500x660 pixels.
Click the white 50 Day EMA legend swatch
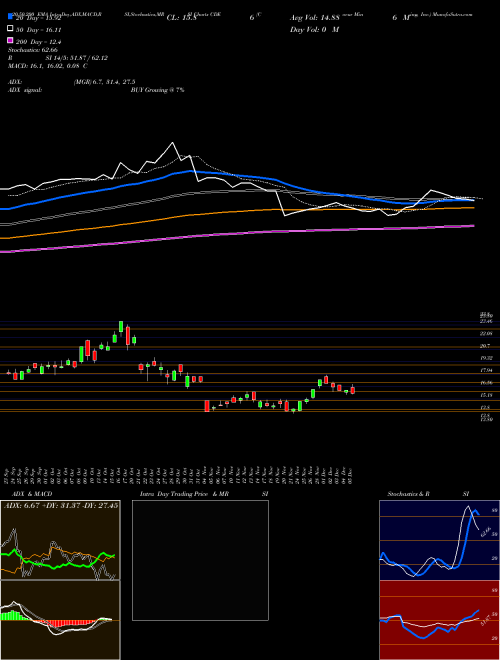10,29
